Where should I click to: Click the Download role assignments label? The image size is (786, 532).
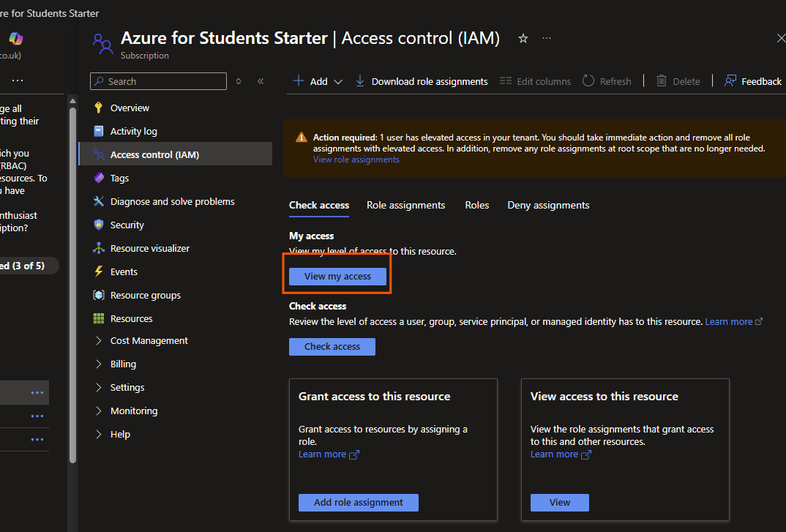pyautogui.click(x=430, y=81)
